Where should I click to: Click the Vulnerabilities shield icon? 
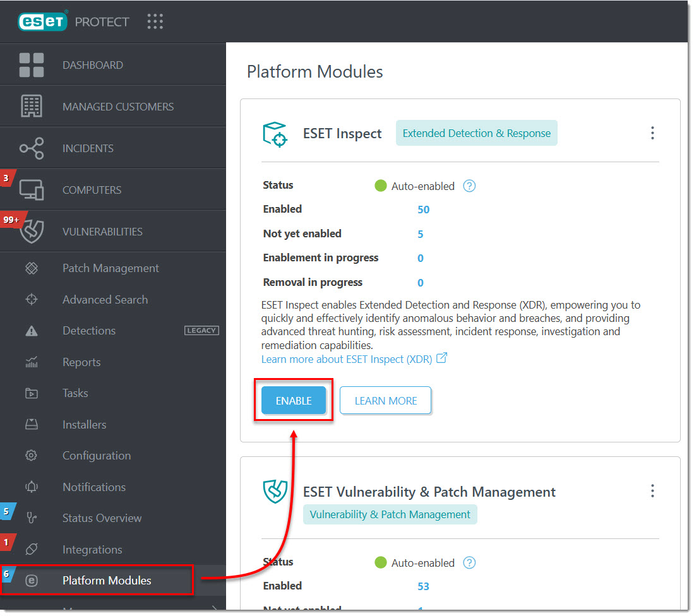click(32, 231)
